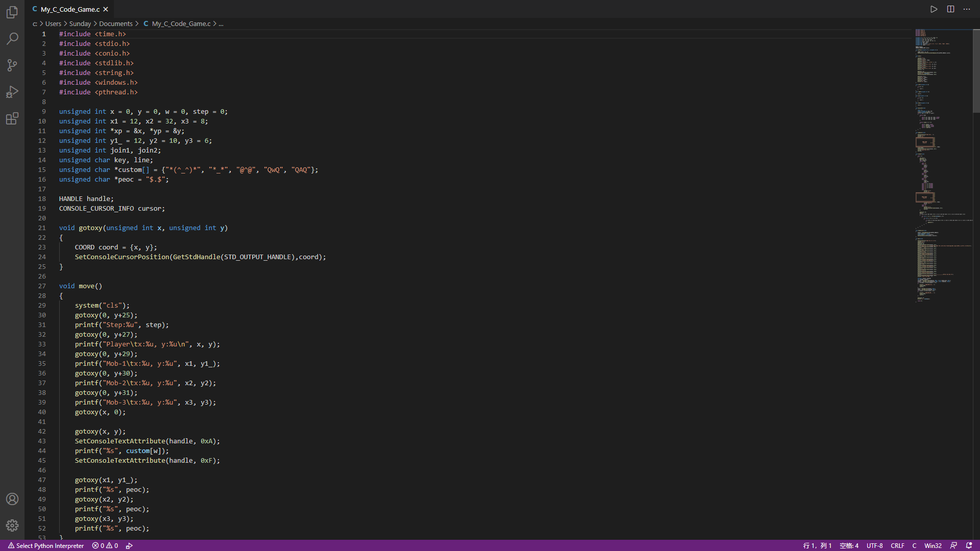The height and width of the screenshot is (551, 980).
Task: Change end of line sequence CRLF
Action: point(897,545)
